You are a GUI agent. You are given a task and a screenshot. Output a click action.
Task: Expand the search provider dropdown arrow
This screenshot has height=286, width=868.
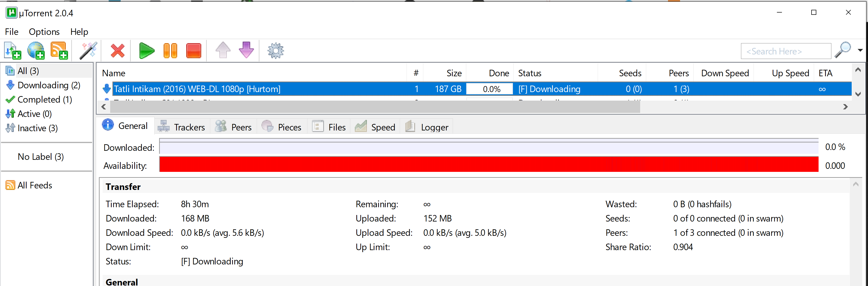point(860,50)
